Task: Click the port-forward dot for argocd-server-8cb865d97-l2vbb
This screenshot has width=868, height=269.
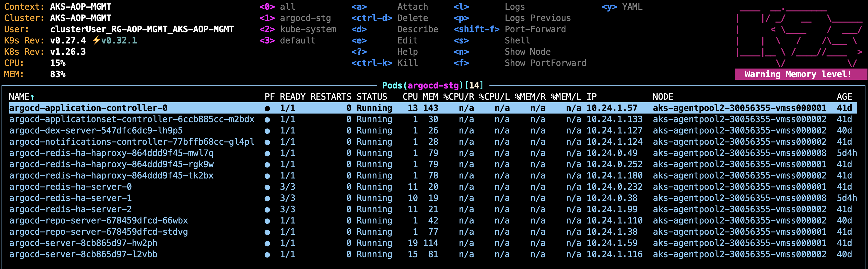Action: pos(267,254)
